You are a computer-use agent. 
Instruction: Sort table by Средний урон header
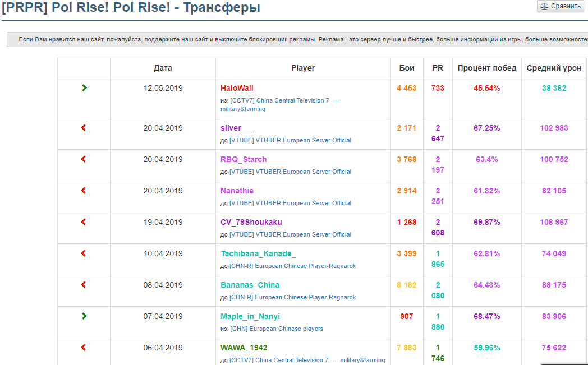click(x=554, y=68)
